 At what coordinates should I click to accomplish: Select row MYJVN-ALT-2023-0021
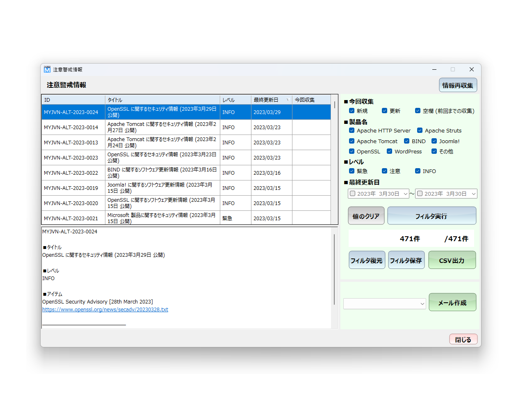coord(186,218)
